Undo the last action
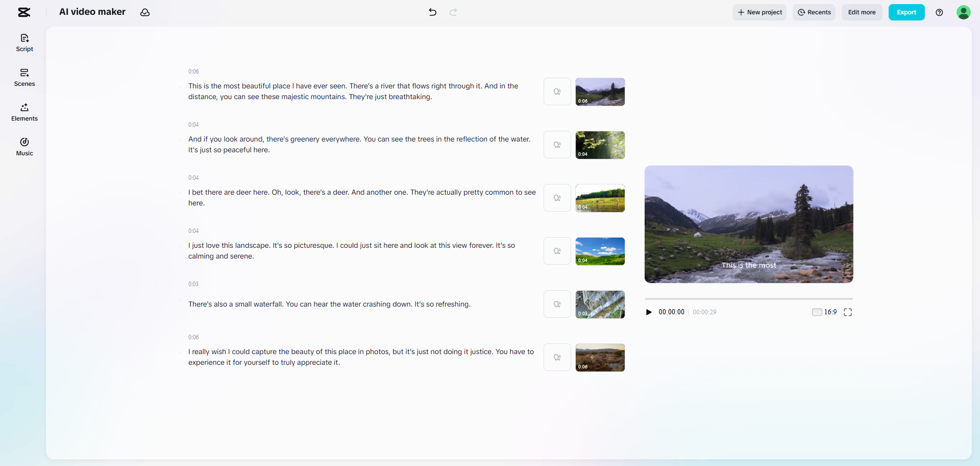 click(x=432, y=12)
